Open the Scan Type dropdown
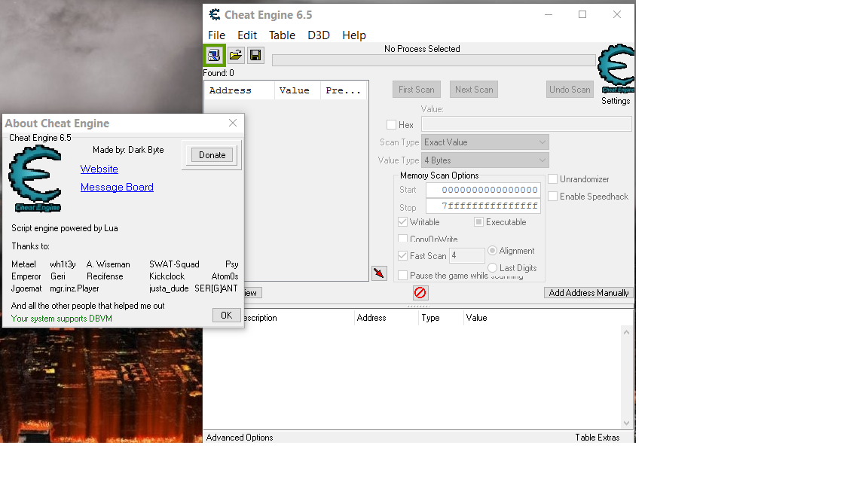 click(484, 142)
